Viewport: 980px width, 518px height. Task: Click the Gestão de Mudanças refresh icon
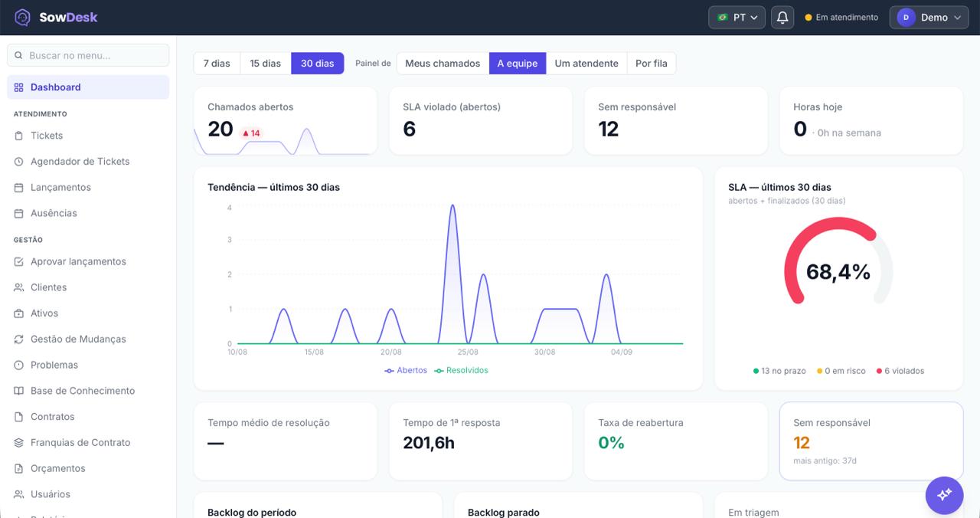(19, 339)
